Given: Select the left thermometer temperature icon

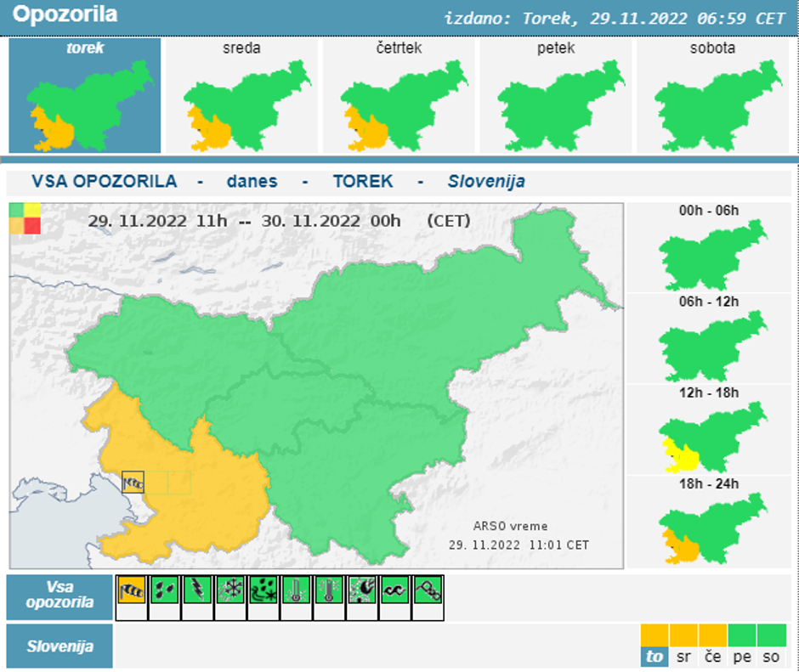Looking at the screenshot, I should click(296, 591).
